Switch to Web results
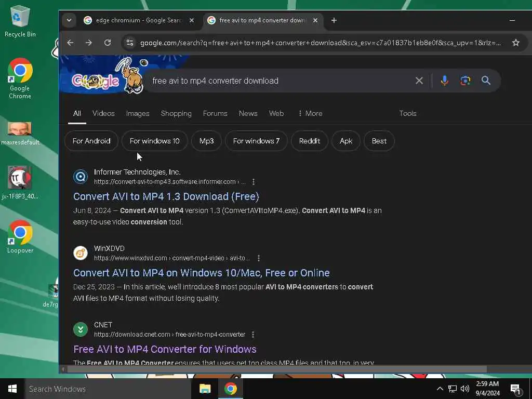The image size is (532, 399). (x=276, y=113)
